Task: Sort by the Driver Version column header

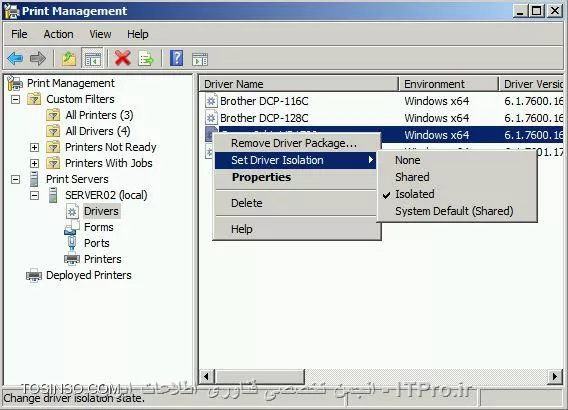Action: 531,84
